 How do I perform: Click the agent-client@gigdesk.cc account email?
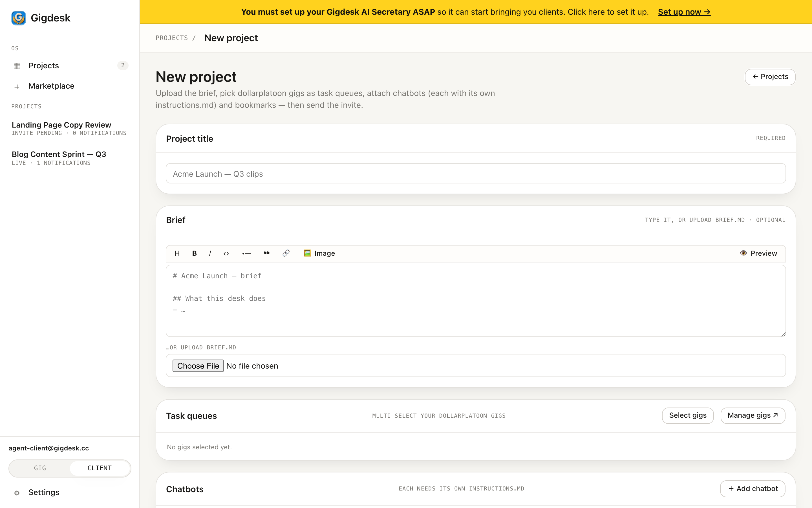[x=49, y=448]
